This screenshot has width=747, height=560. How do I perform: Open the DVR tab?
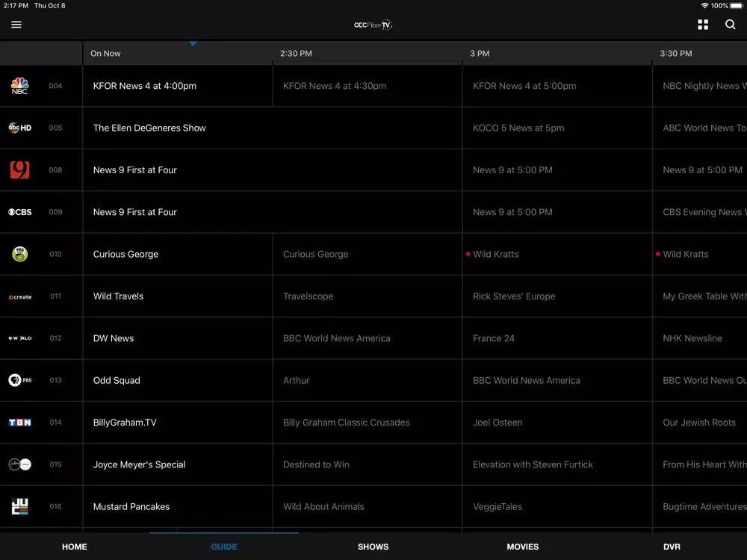point(672,547)
